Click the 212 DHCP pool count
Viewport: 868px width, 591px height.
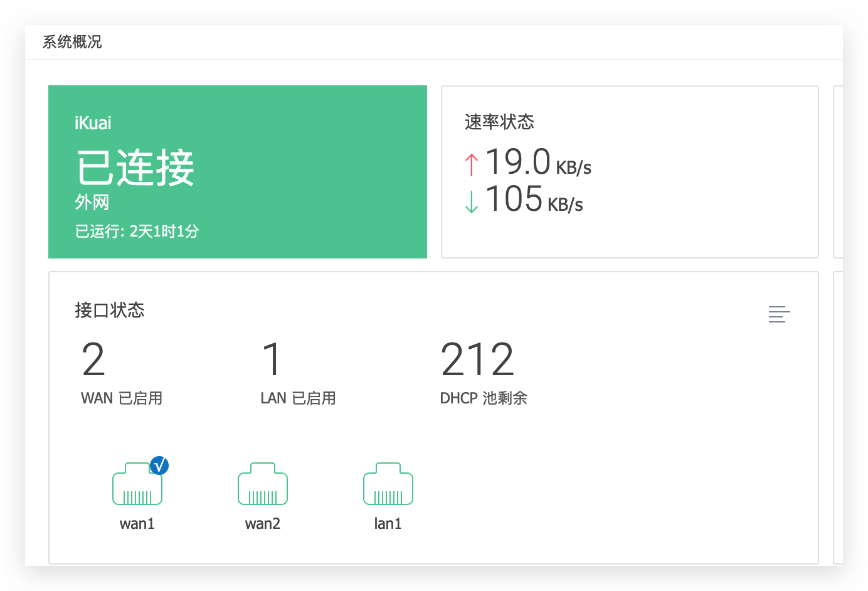(477, 359)
